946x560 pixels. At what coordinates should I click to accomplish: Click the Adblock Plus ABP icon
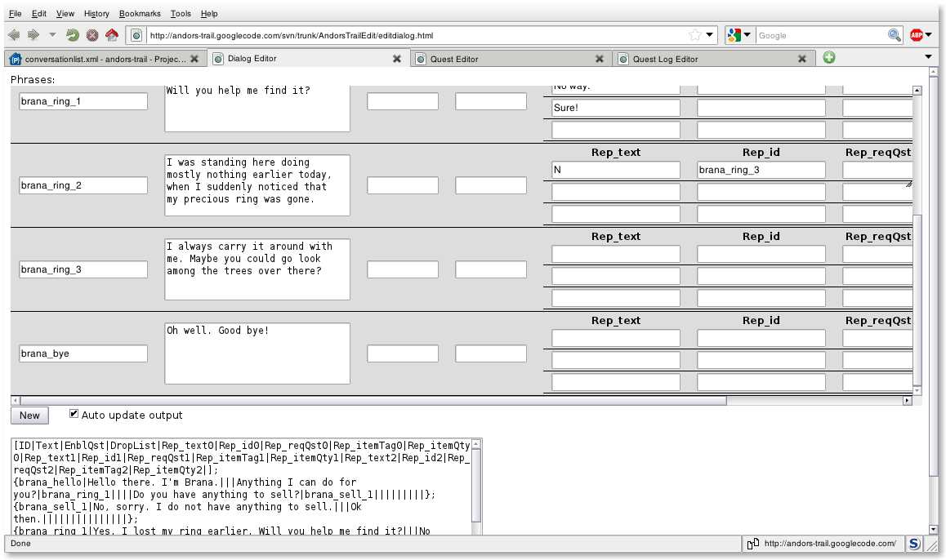pos(917,35)
